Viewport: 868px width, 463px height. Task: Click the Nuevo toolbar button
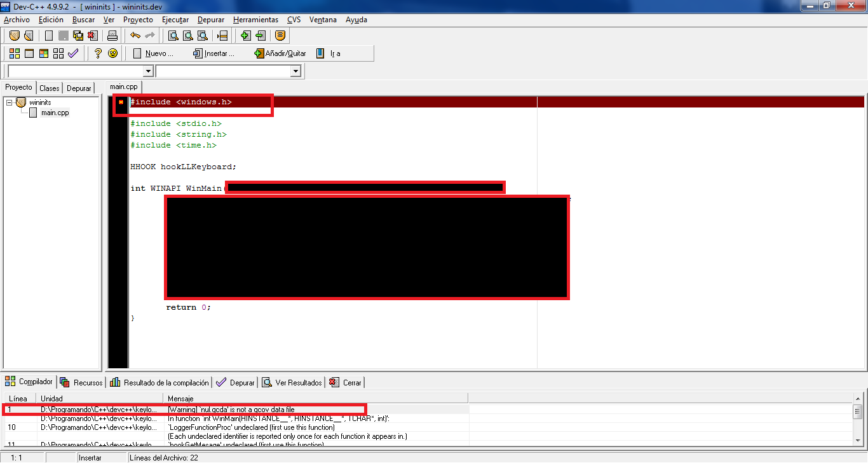[x=153, y=53]
